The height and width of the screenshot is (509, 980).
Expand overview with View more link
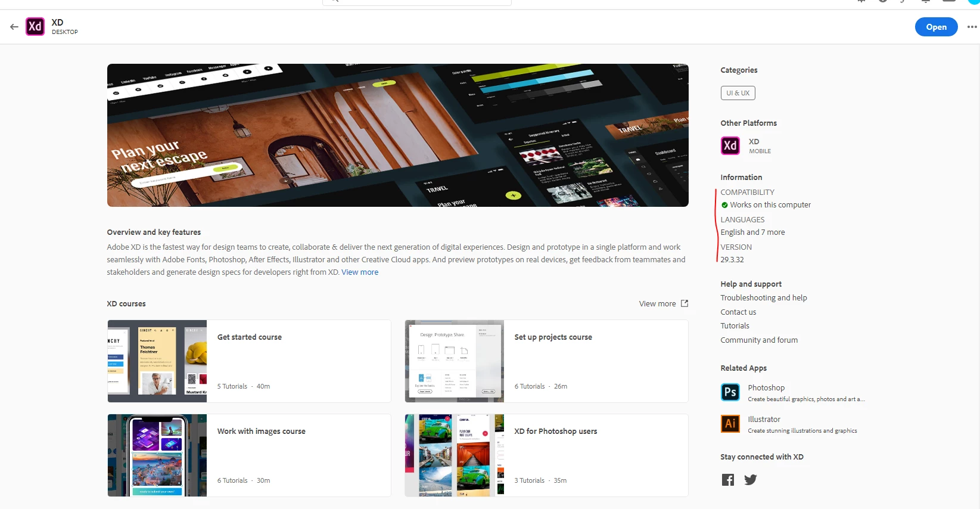coord(360,272)
